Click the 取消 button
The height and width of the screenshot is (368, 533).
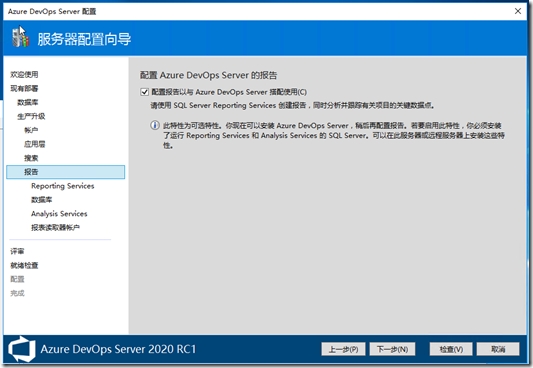pos(498,349)
